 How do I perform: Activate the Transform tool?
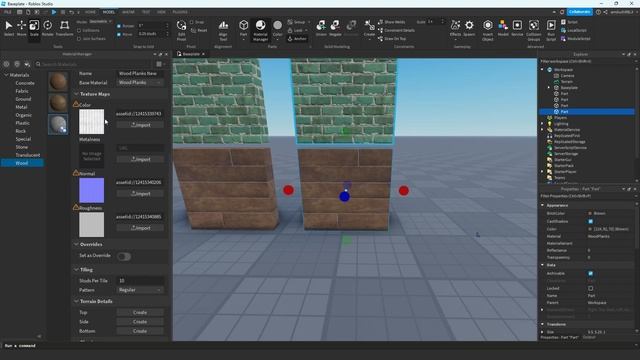click(64, 28)
